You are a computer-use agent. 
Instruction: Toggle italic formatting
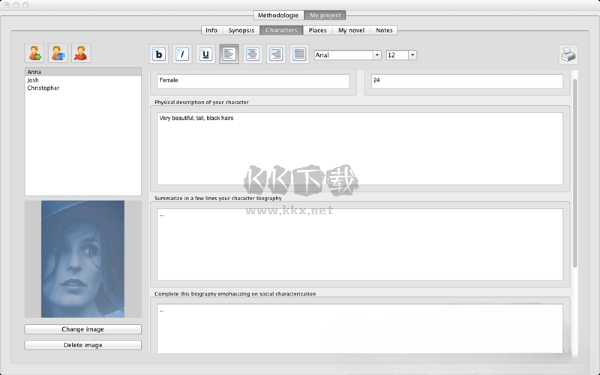click(x=182, y=54)
